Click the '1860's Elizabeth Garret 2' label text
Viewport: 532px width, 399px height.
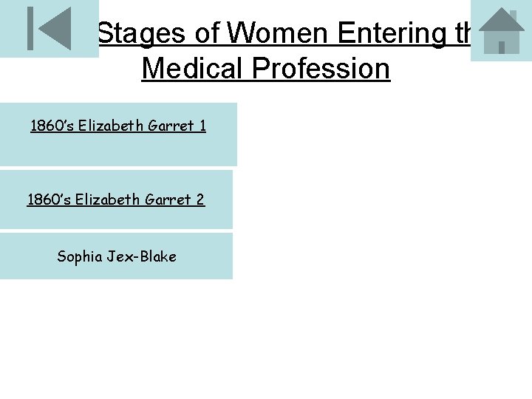point(116,199)
